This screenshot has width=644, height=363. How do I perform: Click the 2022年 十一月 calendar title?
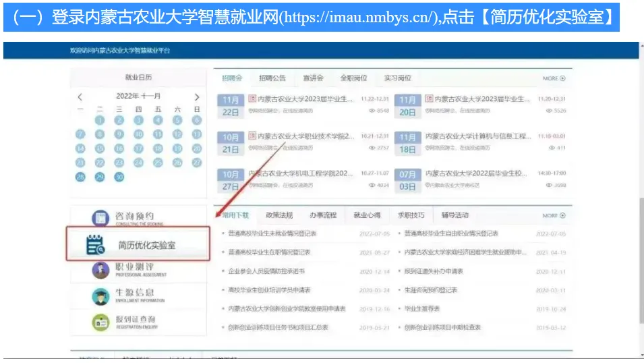138,96
